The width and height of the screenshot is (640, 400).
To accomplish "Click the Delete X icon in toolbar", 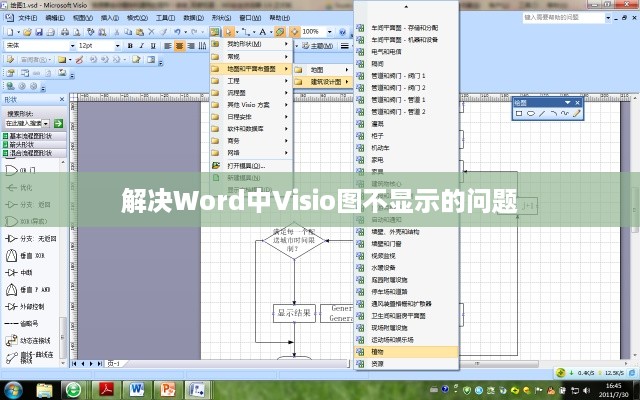I will coord(151,32).
